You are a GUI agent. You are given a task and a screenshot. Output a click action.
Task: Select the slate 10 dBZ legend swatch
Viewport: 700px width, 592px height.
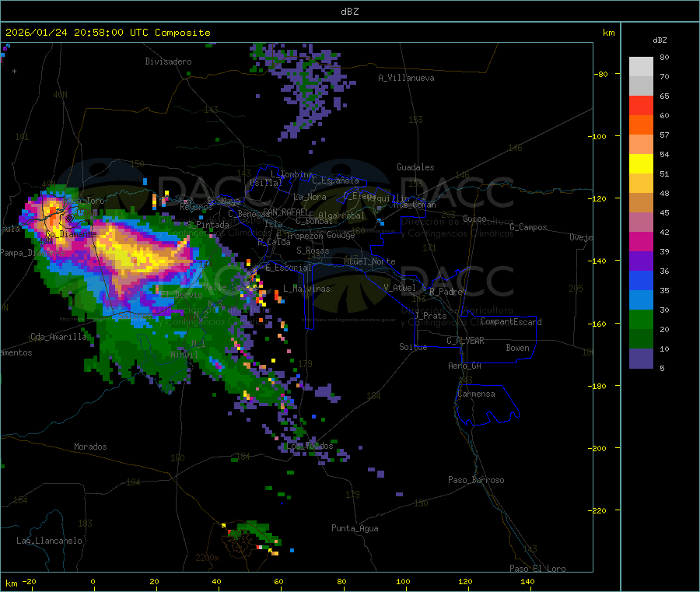(x=641, y=359)
